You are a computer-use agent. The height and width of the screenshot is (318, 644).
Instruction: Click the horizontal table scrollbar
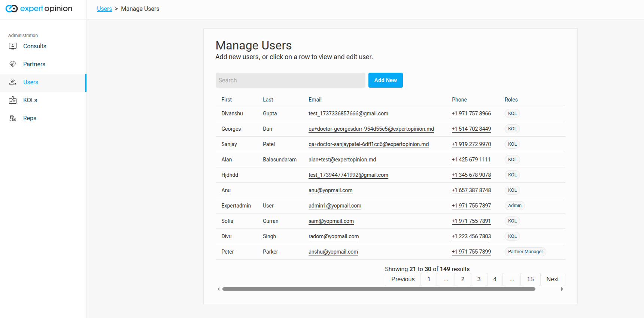378,289
